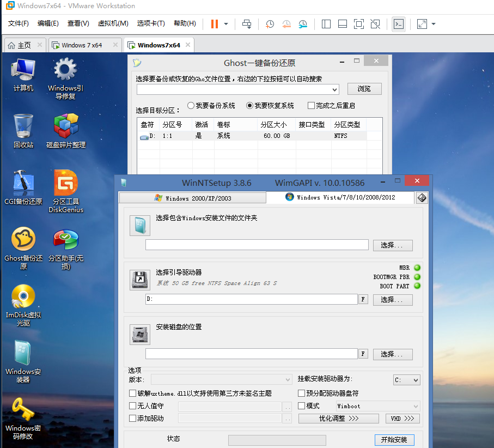494x448 pixels.
Task: Click the Windows install files folder icon
Action: (x=140, y=226)
